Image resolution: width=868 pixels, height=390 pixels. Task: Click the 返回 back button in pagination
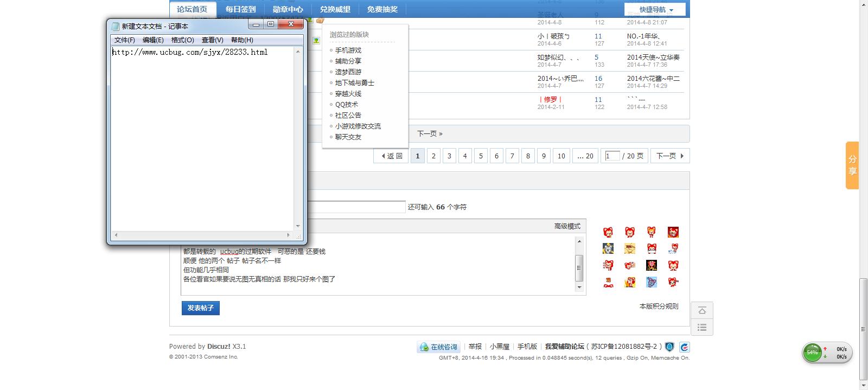pos(391,156)
